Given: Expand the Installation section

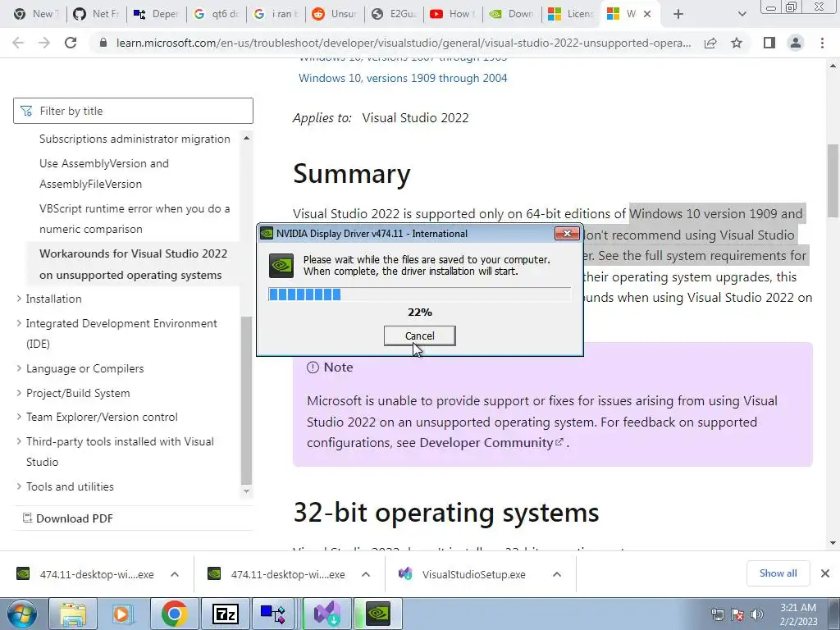Looking at the screenshot, I should (x=53, y=299).
